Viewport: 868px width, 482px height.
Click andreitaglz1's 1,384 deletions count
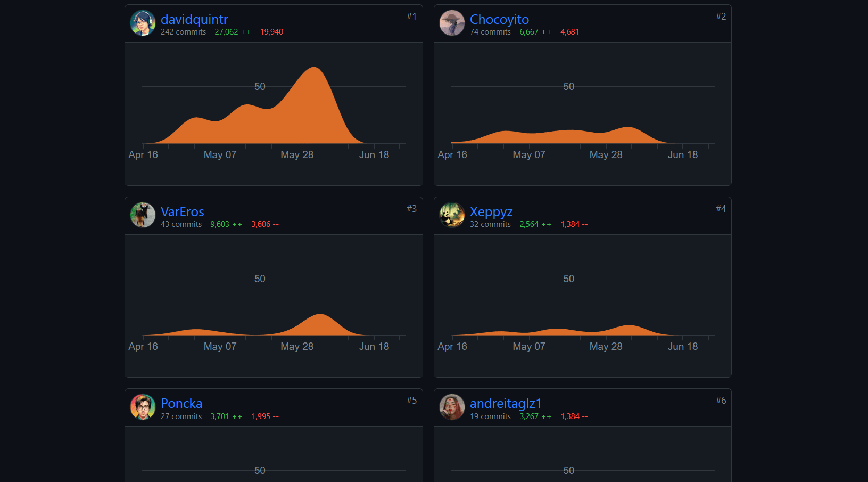click(x=574, y=416)
